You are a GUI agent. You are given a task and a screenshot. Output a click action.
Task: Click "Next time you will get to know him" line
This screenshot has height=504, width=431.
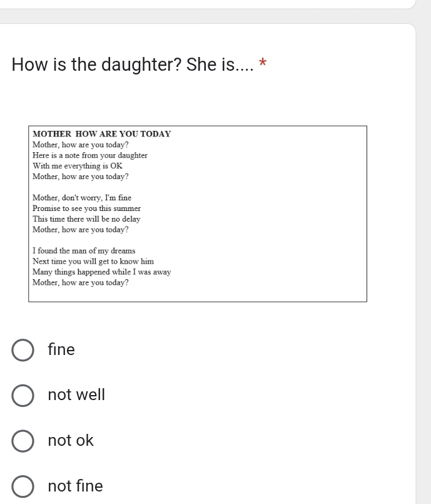pos(93,261)
